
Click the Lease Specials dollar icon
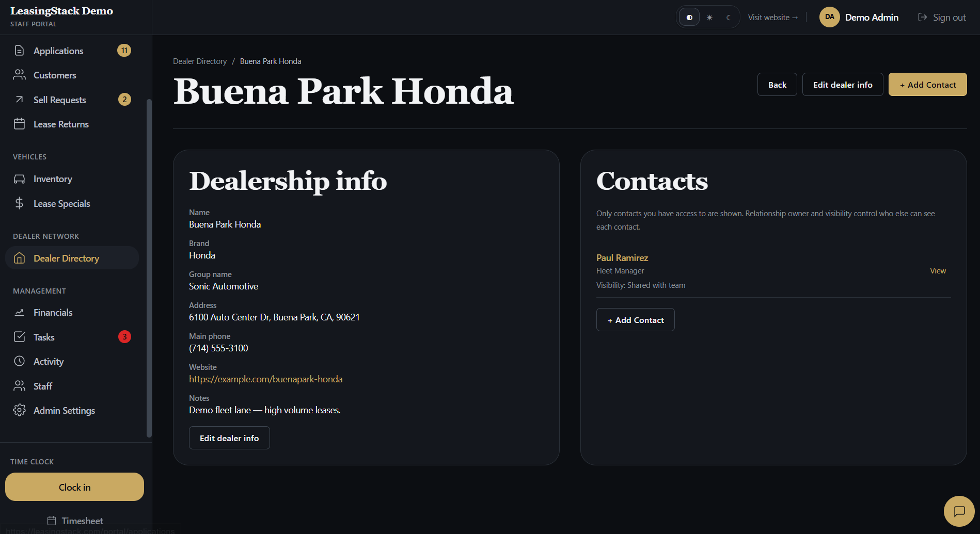pyautogui.click(x=20, y=203)
